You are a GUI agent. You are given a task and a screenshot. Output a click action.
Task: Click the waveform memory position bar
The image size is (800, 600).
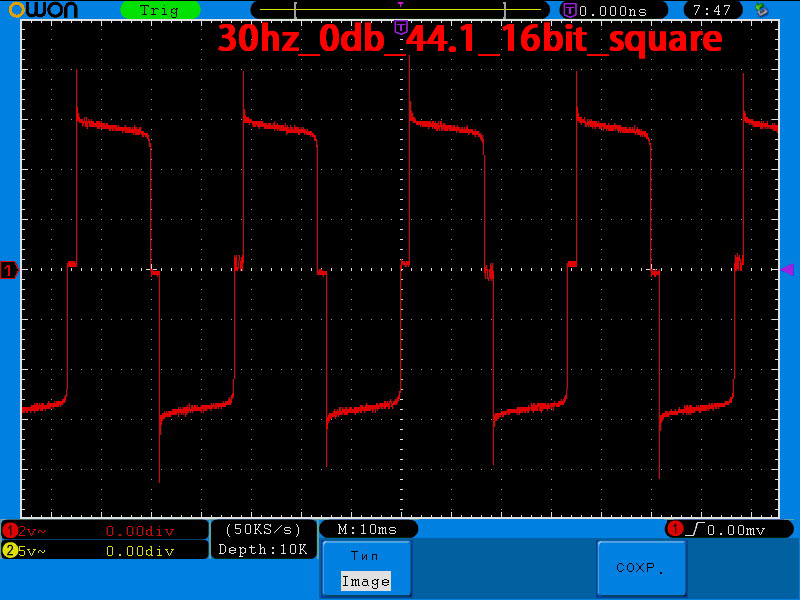click(400, 10)
